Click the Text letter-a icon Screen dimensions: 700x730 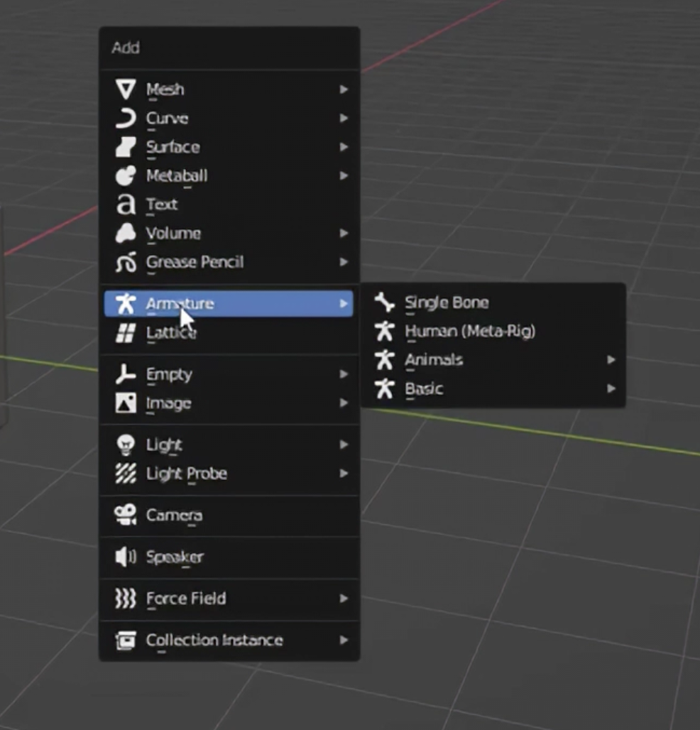click(x=126, y=205)
